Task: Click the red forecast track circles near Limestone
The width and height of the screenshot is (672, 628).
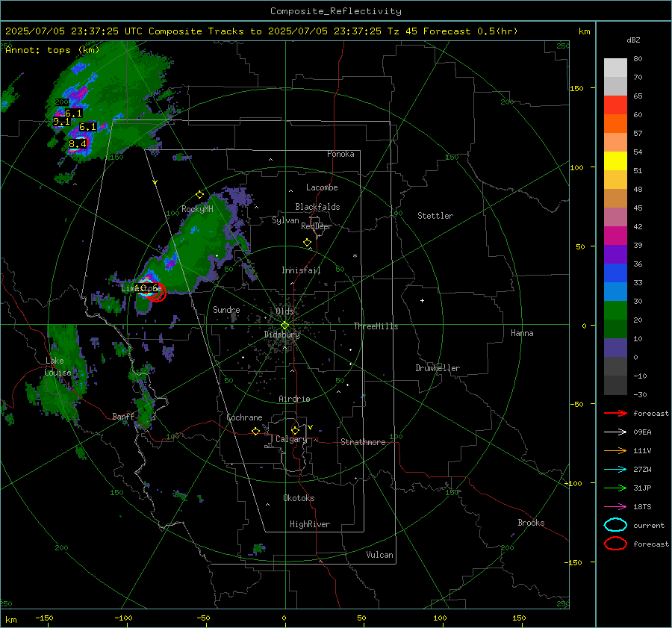Action: click(156, 291)
